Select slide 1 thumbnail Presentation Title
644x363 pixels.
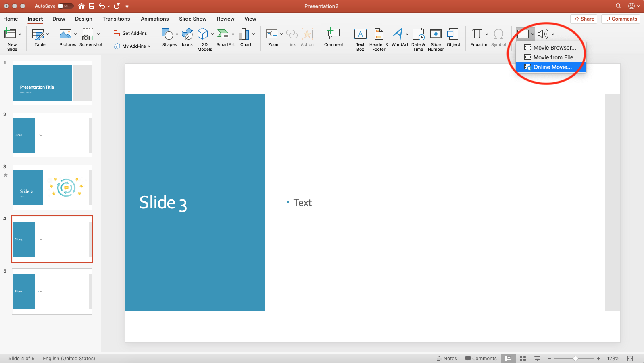52,83
